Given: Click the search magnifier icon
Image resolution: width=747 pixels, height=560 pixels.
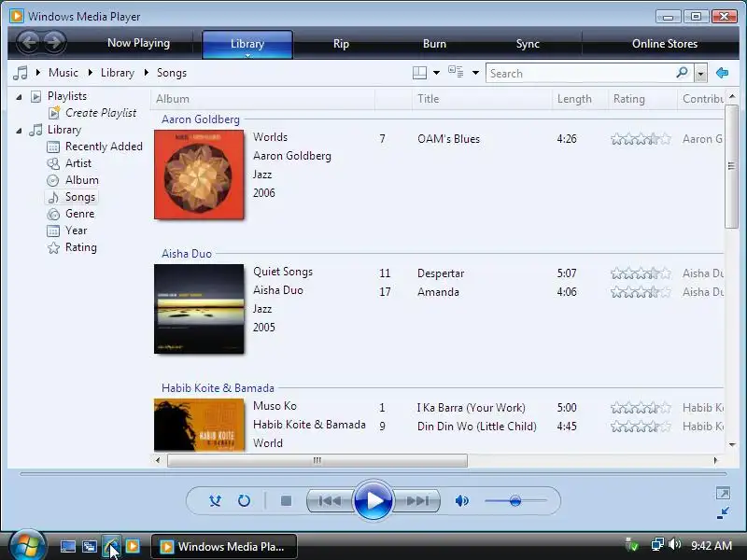Looking at the screenshot, I should pyautogui.click(x=683, y=73).
